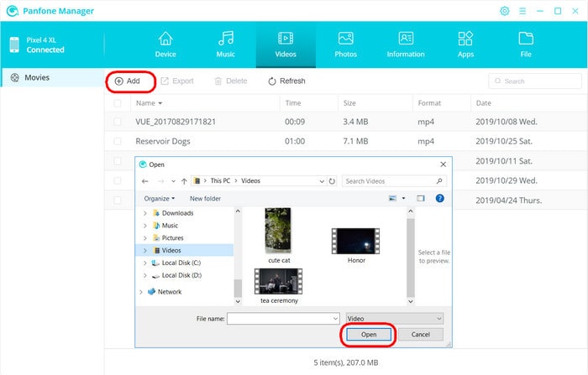The width and height of the screenshot is (588, 375).
Task: Click the Panfone Manager logo icon
Action: [13, 11]
